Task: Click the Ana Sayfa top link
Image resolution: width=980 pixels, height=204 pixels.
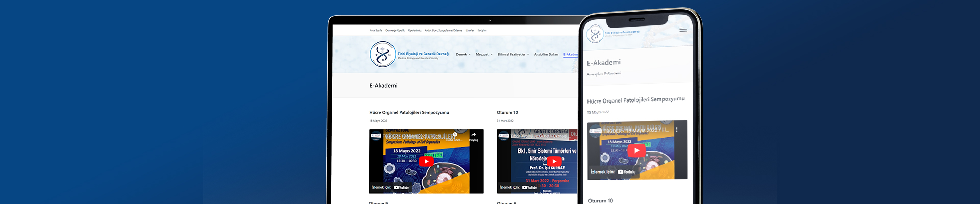Action: pos(376,30)
